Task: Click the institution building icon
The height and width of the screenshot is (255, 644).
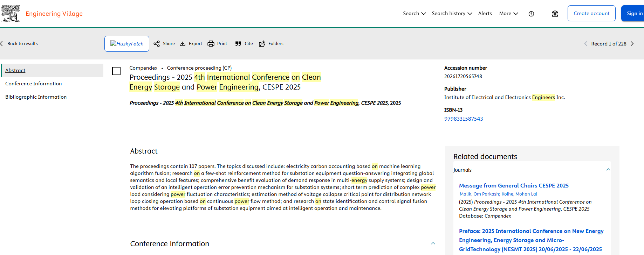Action: (555, 14)
